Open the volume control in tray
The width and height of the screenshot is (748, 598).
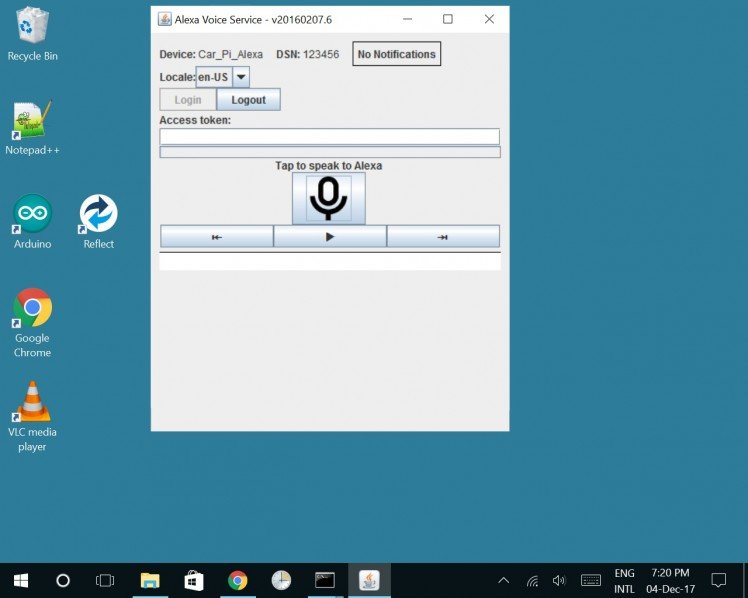click(x=559, y=580)
